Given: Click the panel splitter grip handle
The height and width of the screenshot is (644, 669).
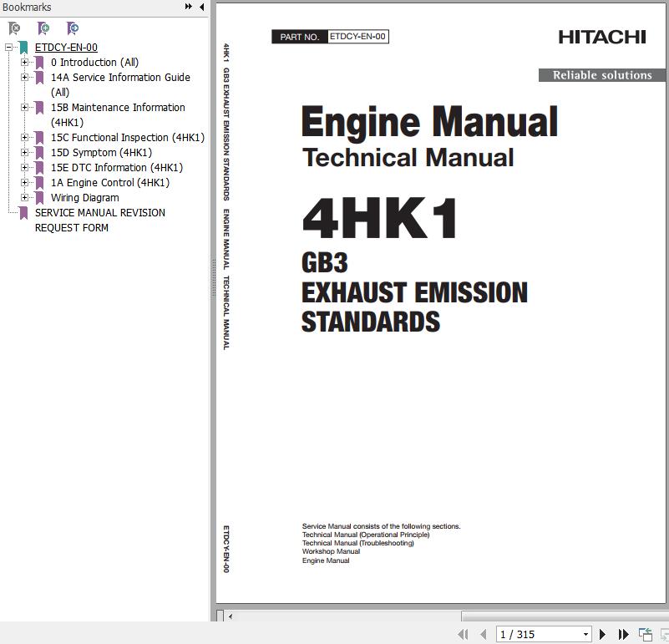Looking at the screenshot, I should 213,277.
